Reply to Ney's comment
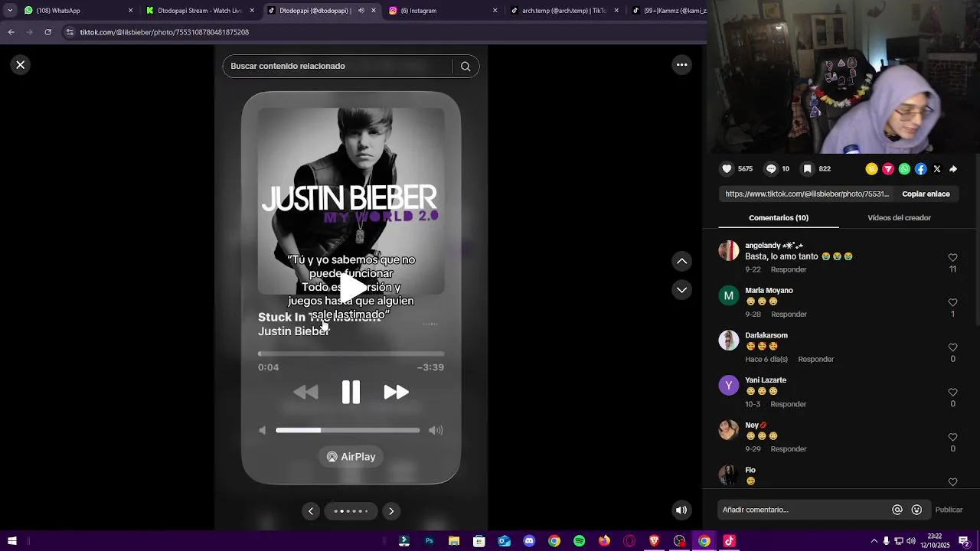Image resolution: width=980 pixels, height=551 pixels. click(x=789, y=449)
